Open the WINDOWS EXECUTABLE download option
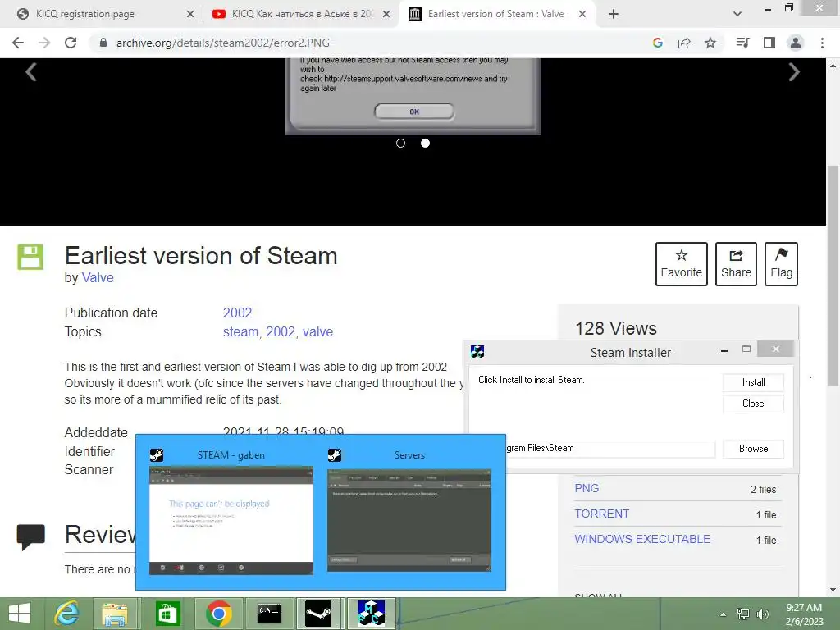The height and width of the screenshot is (630, 840). click(642, 539)
